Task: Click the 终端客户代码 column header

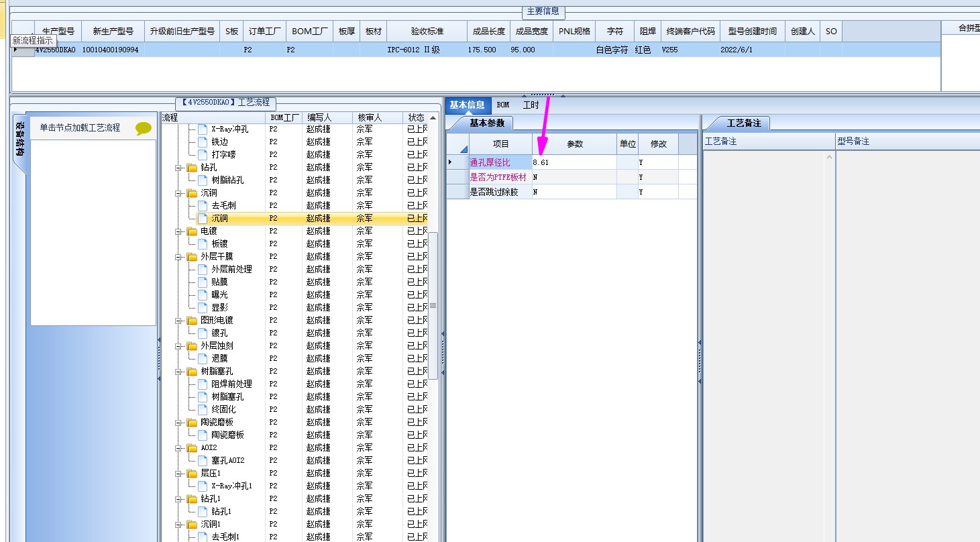Action: (690, 31)
